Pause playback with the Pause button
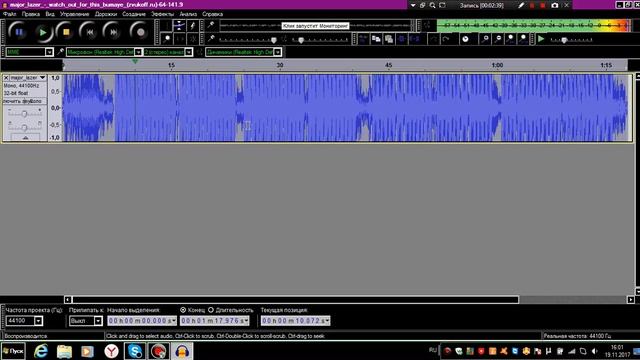 pos(19,32)
